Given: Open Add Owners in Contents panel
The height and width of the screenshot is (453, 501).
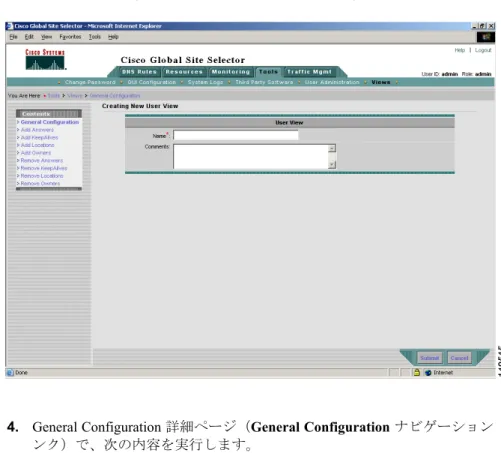Looking at the screenshot, I should (x=36, y=153).
